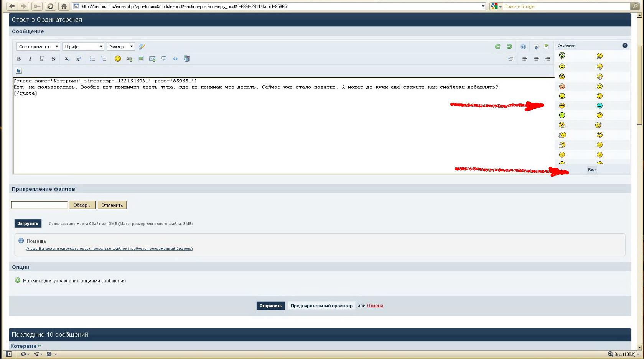Click the green undo arrow
644x359 pixels.
(497, 46)
